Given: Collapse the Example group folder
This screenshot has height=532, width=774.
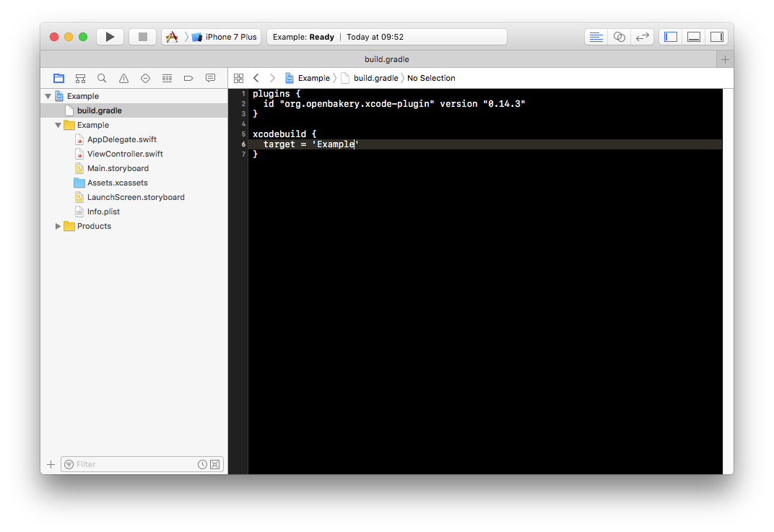Looking at the screenshot, I should tap(58, 125).
